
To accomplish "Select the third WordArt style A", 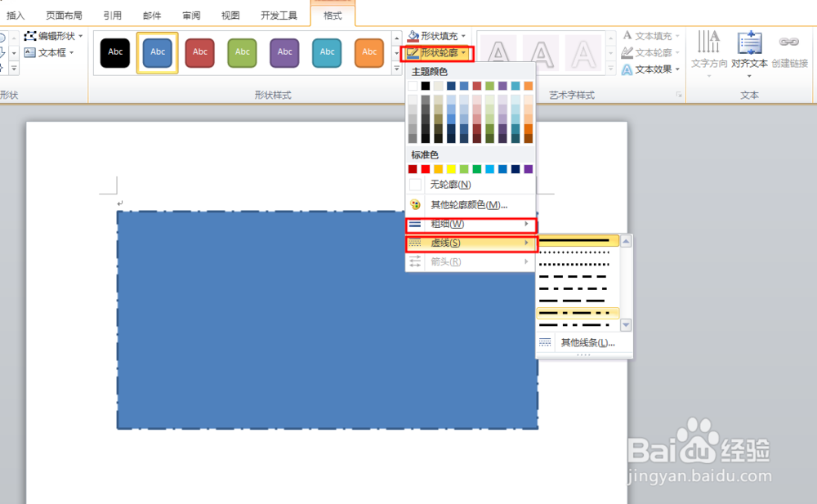I will tap(583, 52).
